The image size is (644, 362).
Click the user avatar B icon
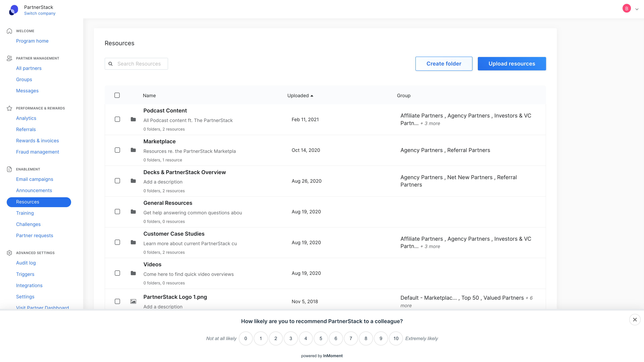[627, 9]
